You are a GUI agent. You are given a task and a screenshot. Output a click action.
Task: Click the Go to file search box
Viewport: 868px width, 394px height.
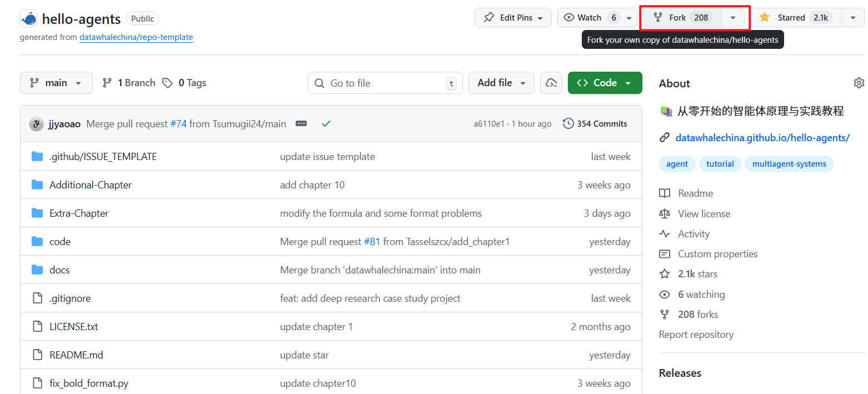(385, 83)
